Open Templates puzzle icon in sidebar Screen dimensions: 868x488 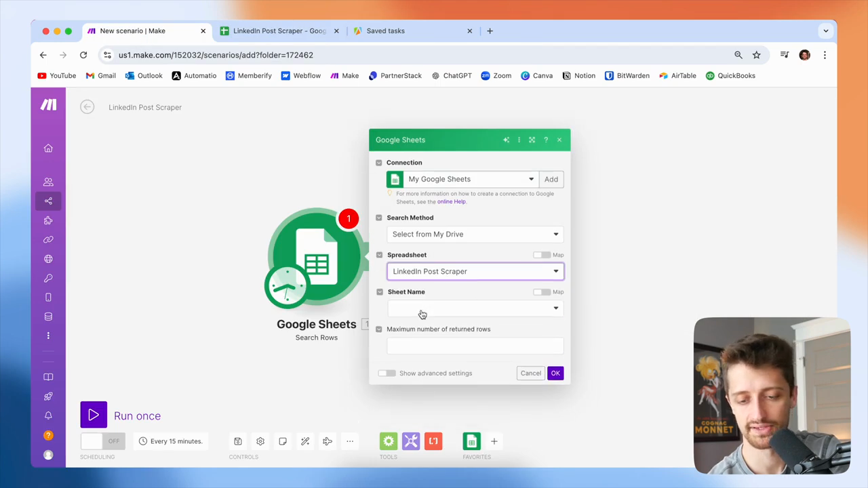[48, 220]
